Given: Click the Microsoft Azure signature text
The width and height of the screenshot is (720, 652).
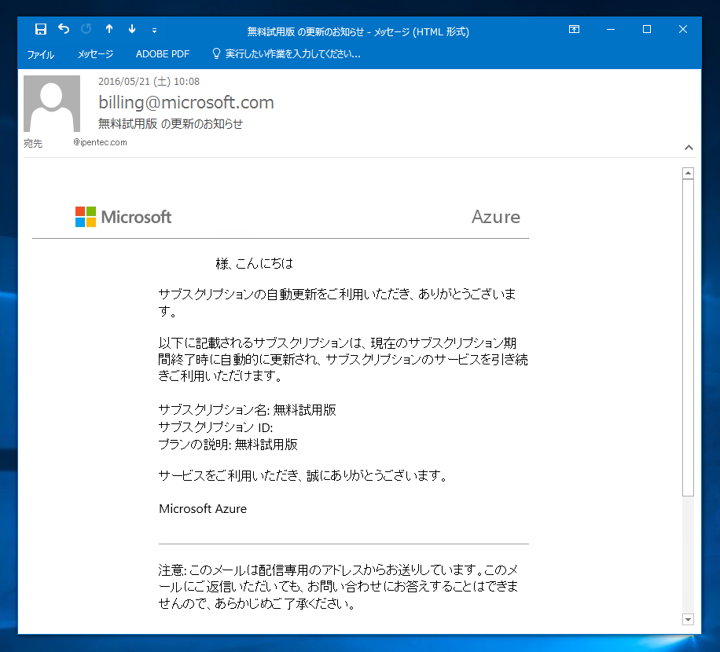Looking at the screenshot, I should pos(202,508).
